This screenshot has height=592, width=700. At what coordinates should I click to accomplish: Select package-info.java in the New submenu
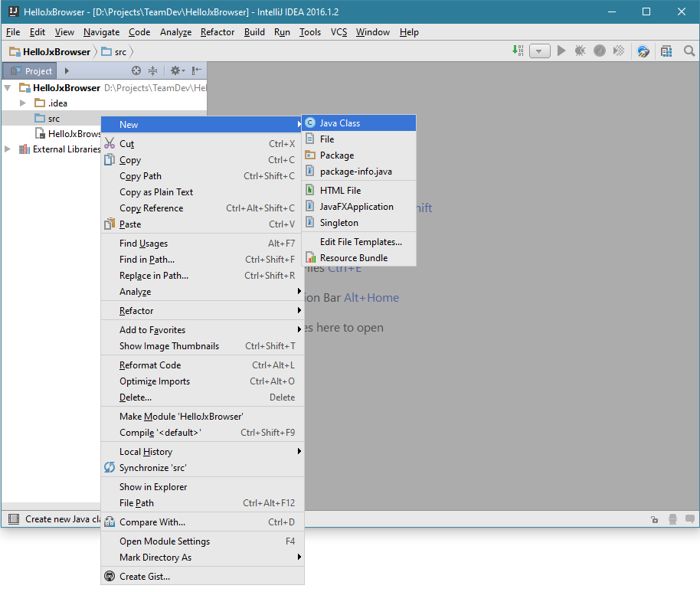(359, 172)
